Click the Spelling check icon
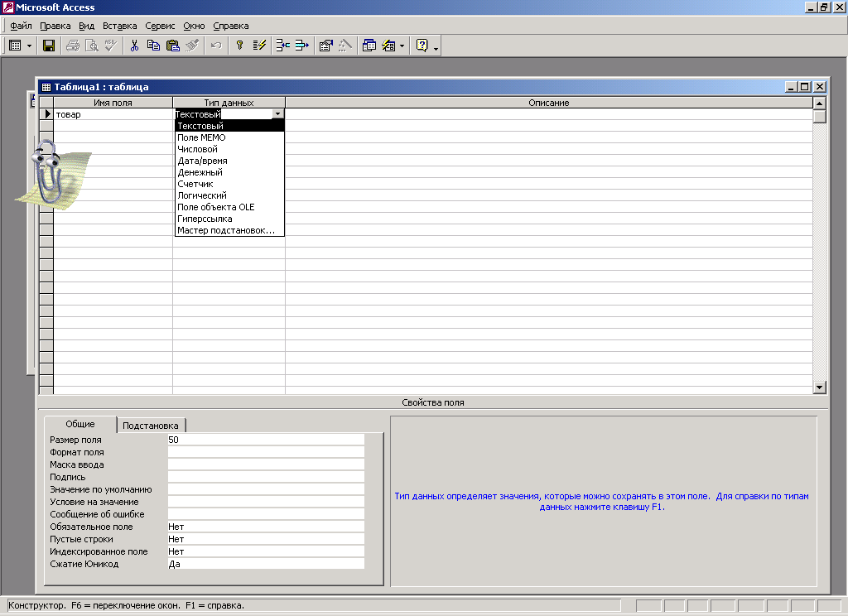848x616 pixels. (x=111, y=46)
